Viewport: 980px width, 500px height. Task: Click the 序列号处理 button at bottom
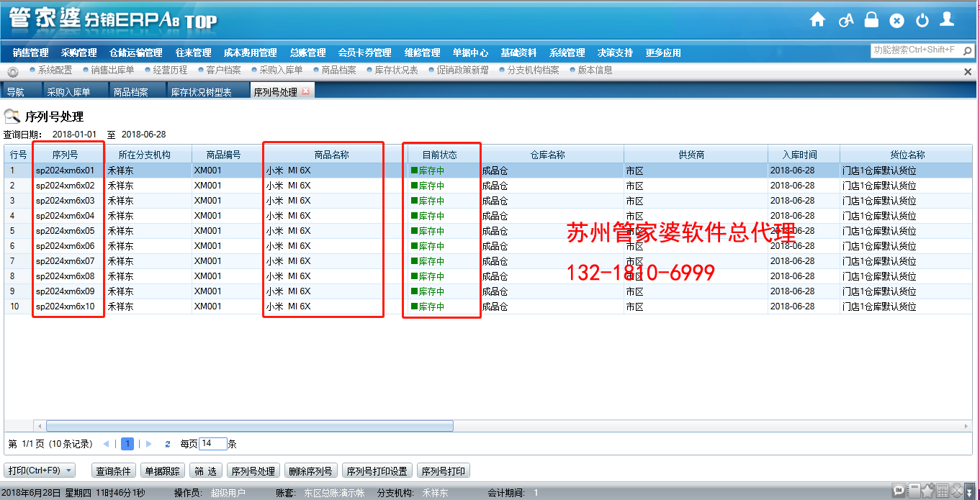(x=253, y=471)
